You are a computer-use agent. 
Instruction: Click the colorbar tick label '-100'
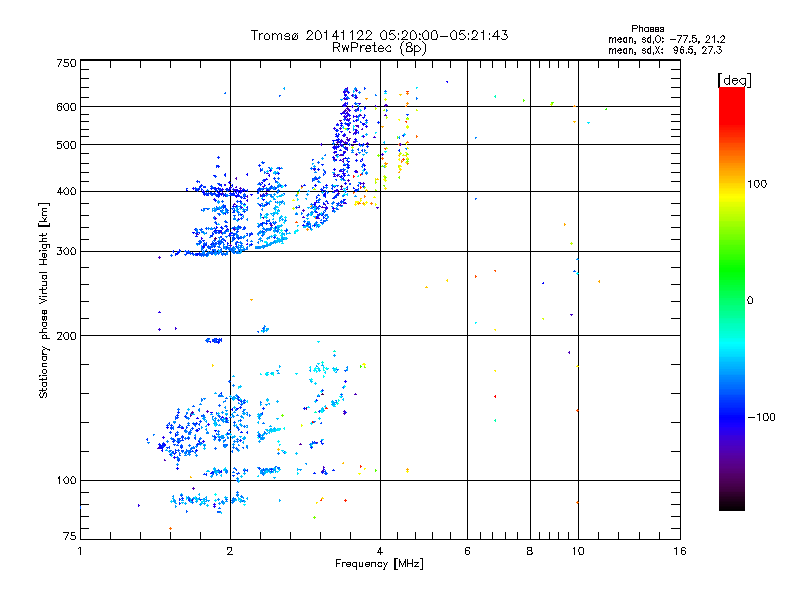click(761, 417)
